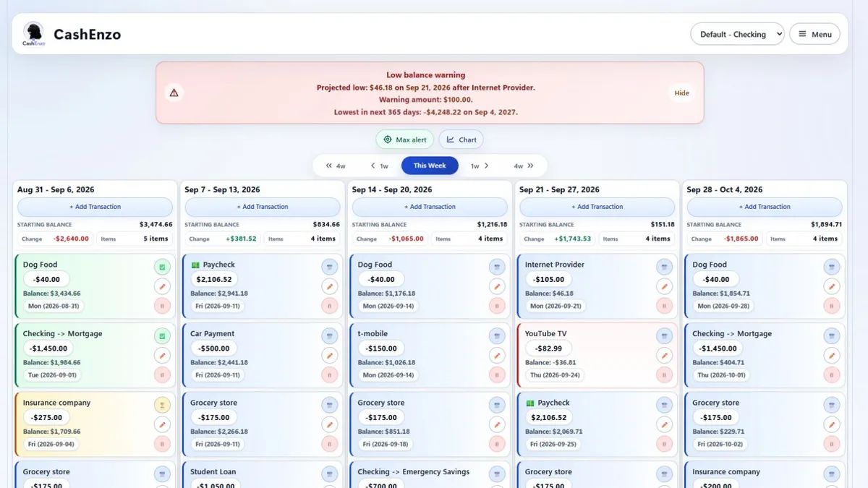
Task: Add Transaction to Sep 21 - Sep 27 week
Action: coord(597,207)
